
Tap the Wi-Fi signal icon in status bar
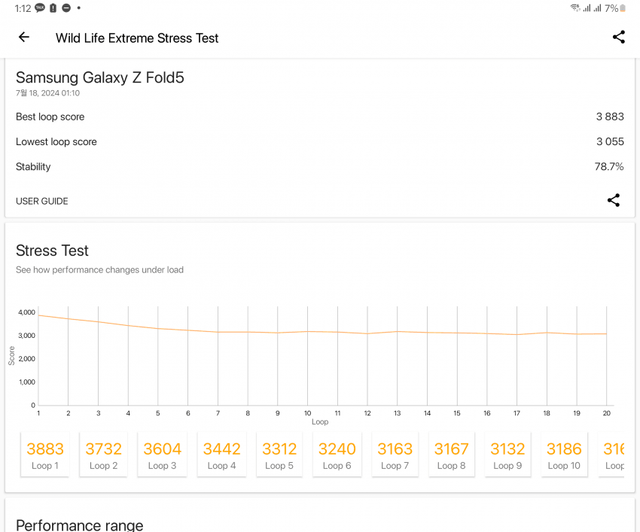[575, 8]
